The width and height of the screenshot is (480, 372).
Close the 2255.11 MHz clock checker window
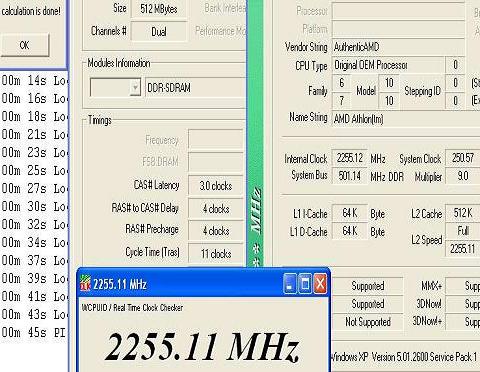[320, 284]
